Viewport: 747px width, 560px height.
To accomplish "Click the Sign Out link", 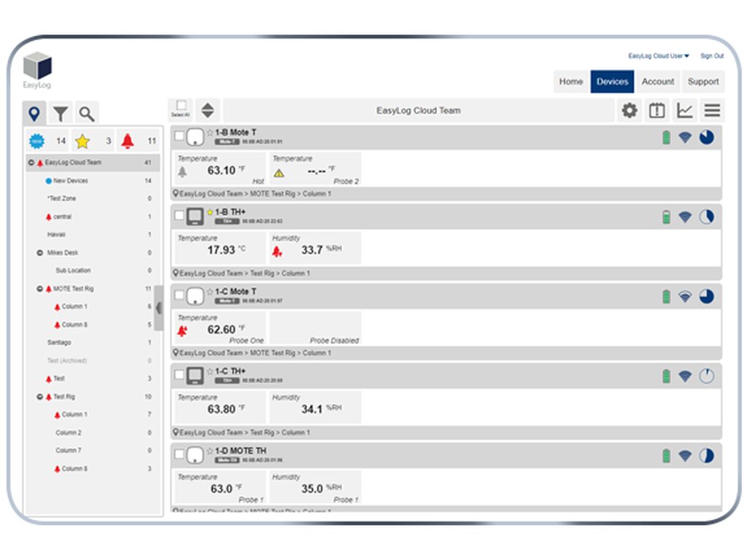I will [x=712, y=55].
